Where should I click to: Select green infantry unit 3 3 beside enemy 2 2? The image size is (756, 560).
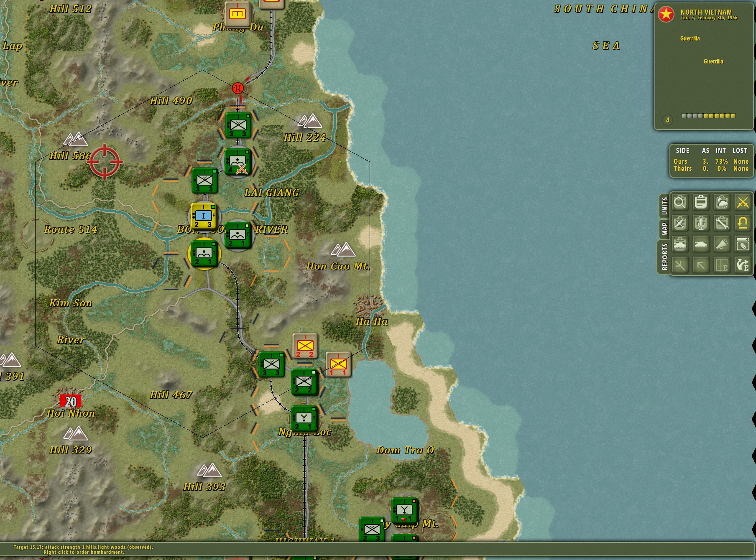pyautogui.click(x=271, y=364)
